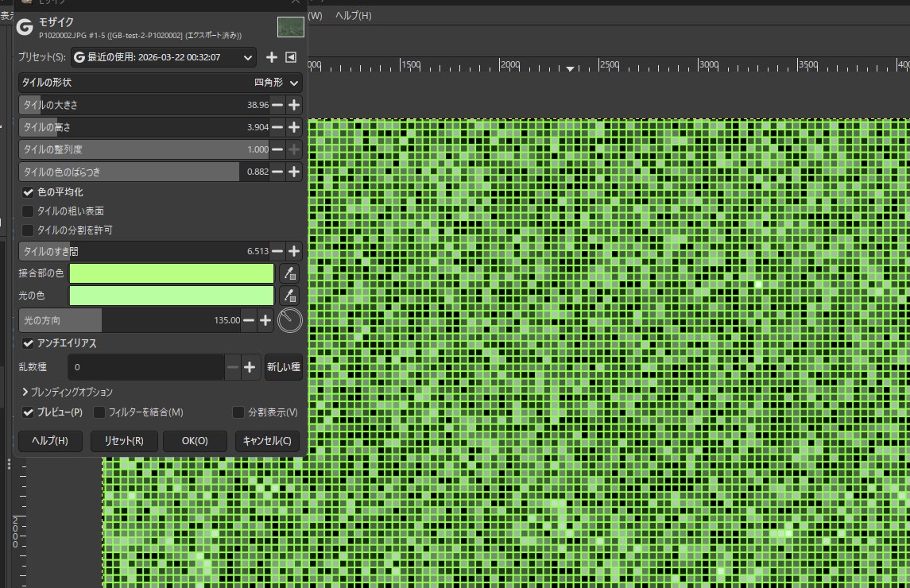This screenshot has width=910, height=588.
Task: Open the プリセット dropdown
Action: click(x=164, y=57)
